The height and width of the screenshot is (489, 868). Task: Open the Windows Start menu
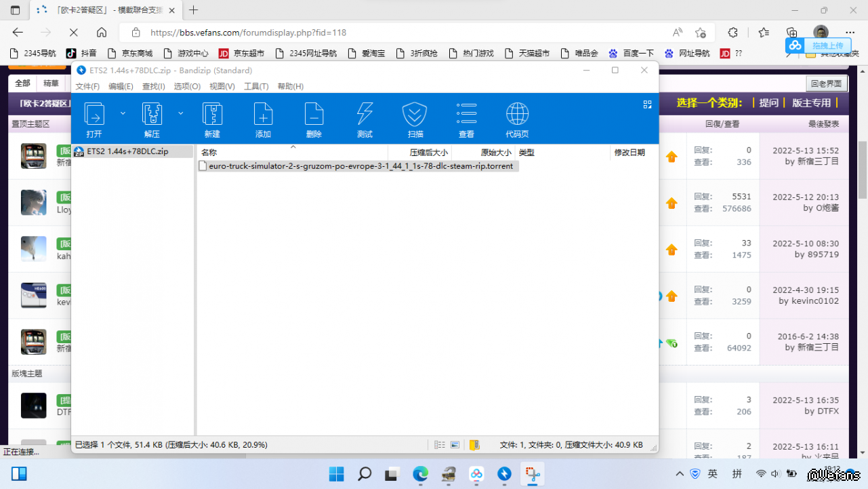[337, 473]
